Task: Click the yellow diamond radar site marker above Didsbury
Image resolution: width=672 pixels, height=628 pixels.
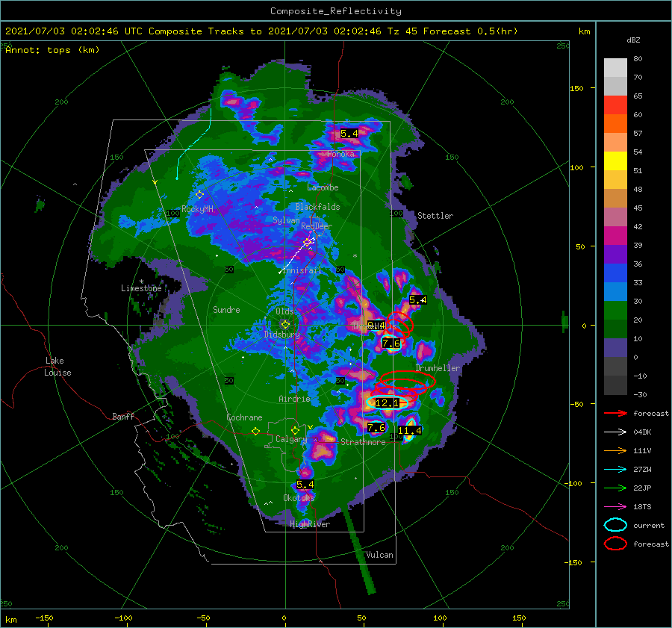Action: point(285,325)
